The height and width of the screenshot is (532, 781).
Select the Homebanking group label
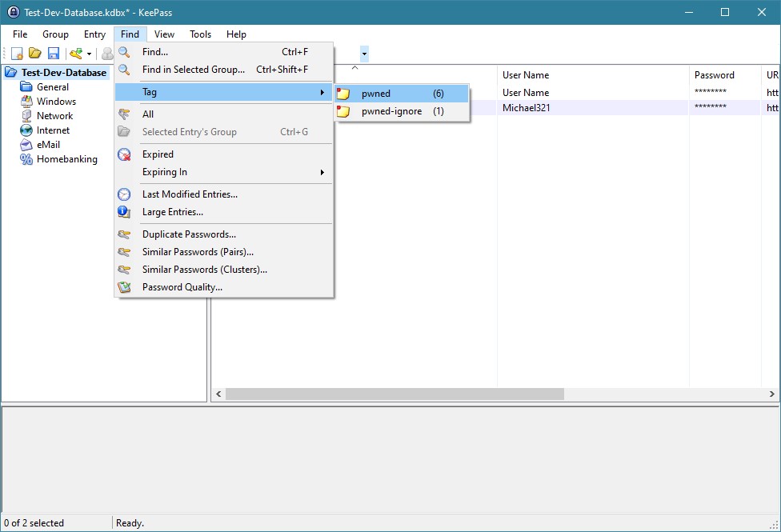[x=67, y=159]
